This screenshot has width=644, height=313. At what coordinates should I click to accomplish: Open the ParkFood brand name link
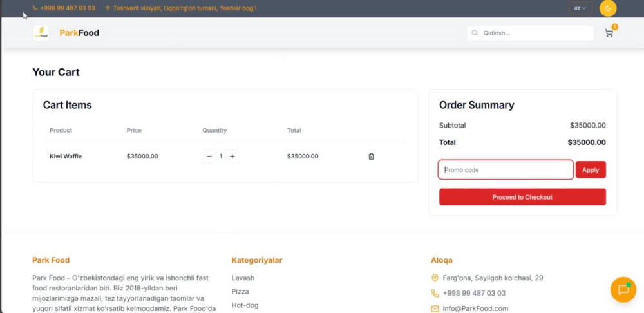pyautogui.click(x=79, y=33)
